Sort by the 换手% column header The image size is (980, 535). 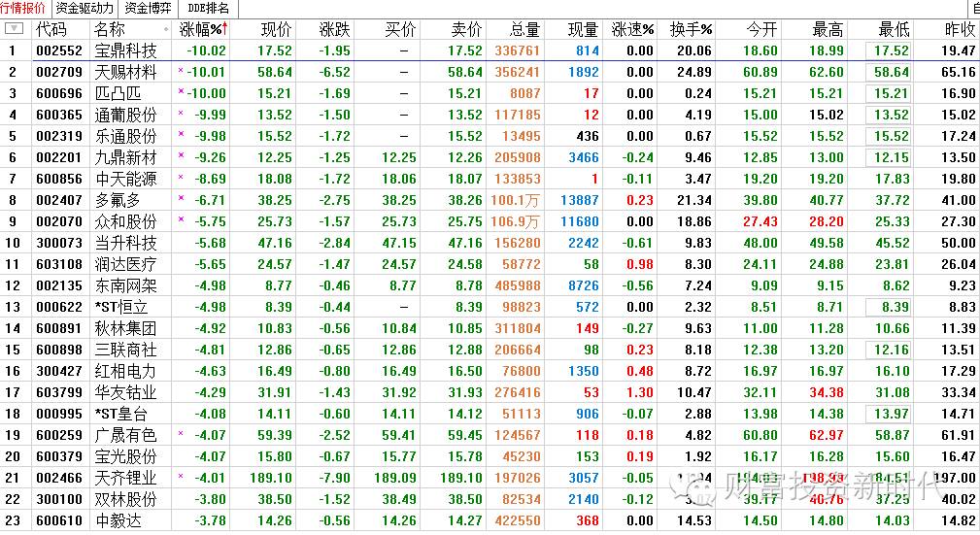(x=692, y=29)
